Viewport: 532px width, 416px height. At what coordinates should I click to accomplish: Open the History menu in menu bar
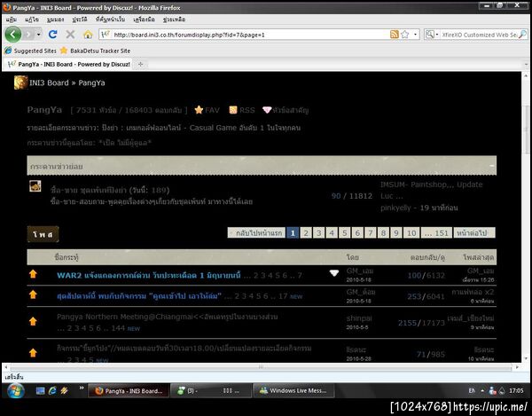coord(80,20)
